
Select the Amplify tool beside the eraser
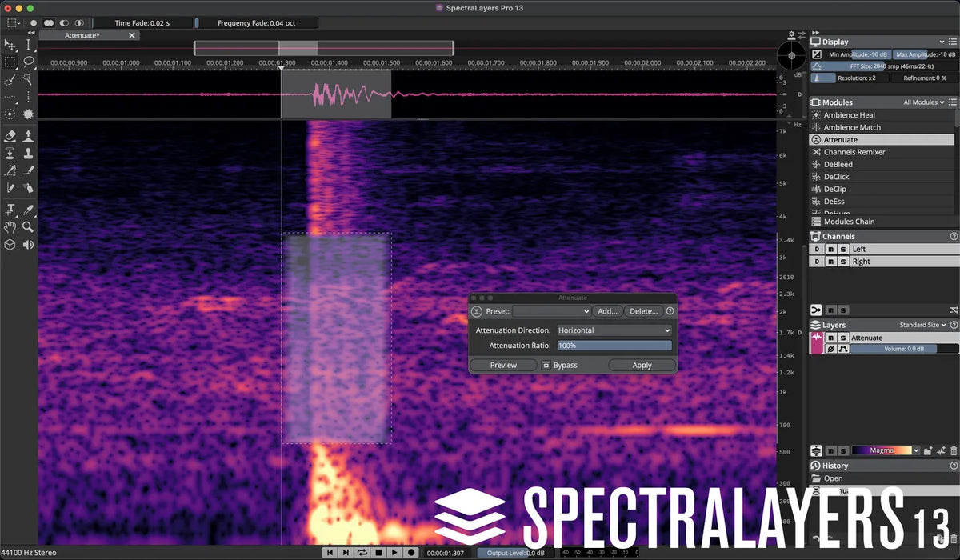pos(29,136)
